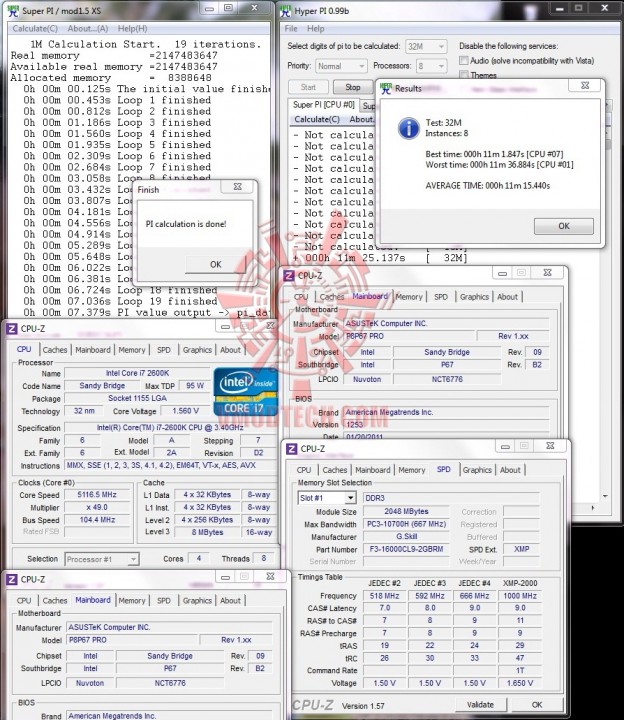The width and height of the screenshot is (624, 720).
Task: Open the Help menu in Hyper PI
Action: [315, 28]
